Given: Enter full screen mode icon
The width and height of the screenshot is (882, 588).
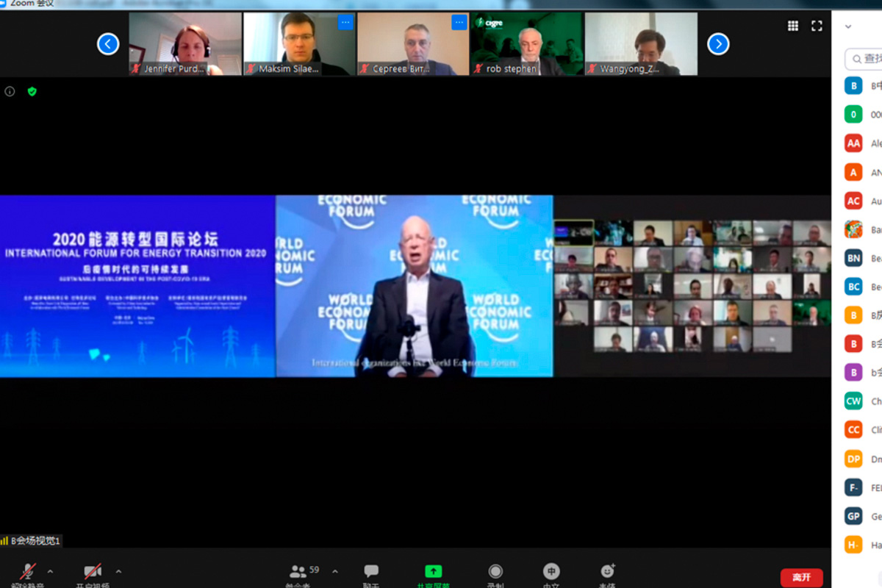Looking at the screenshot, I should (x=817, y=26).
